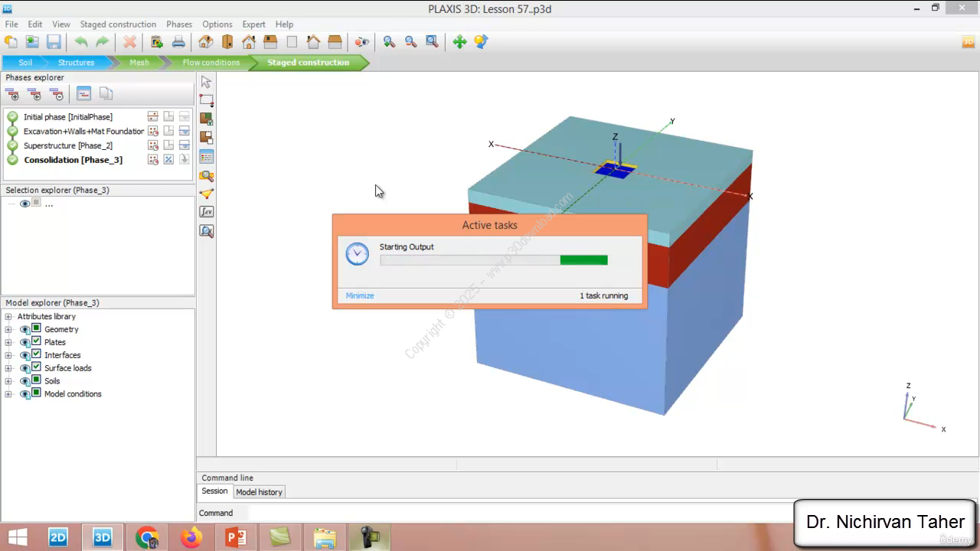Click the printer icon in the toolbar
This screenshot has width=980, height=551.
[178, 42]
